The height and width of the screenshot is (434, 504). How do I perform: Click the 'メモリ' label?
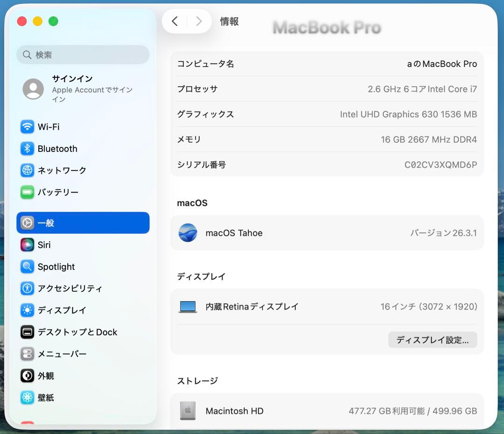pos(189,139)
